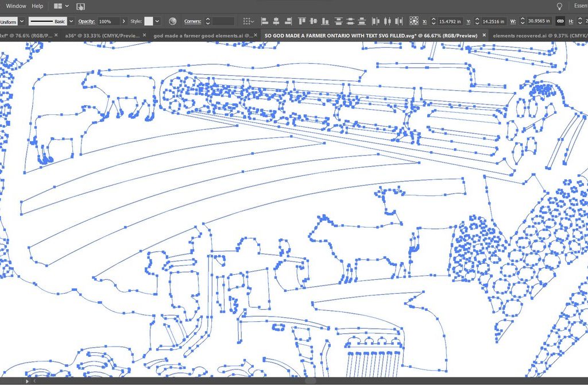Viewport: 588px width, 385px height.
Task: Click the Vertical Align Top icon
Action: tap(302, 21)
